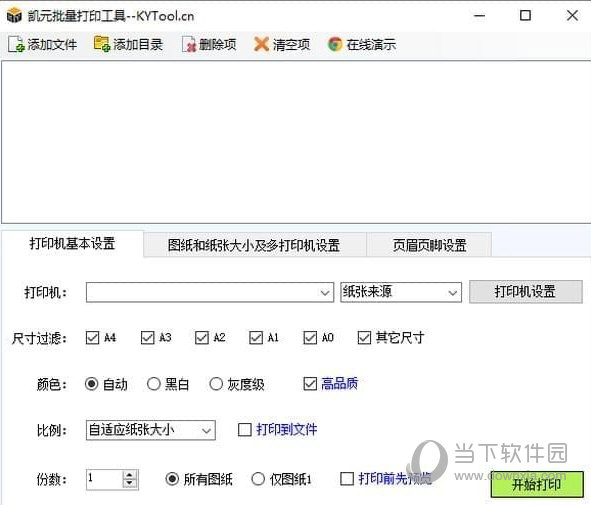Screen dimensions: 591x505
Task: Click the KYTool app icon in title bar
Action: tap(14, 15)
